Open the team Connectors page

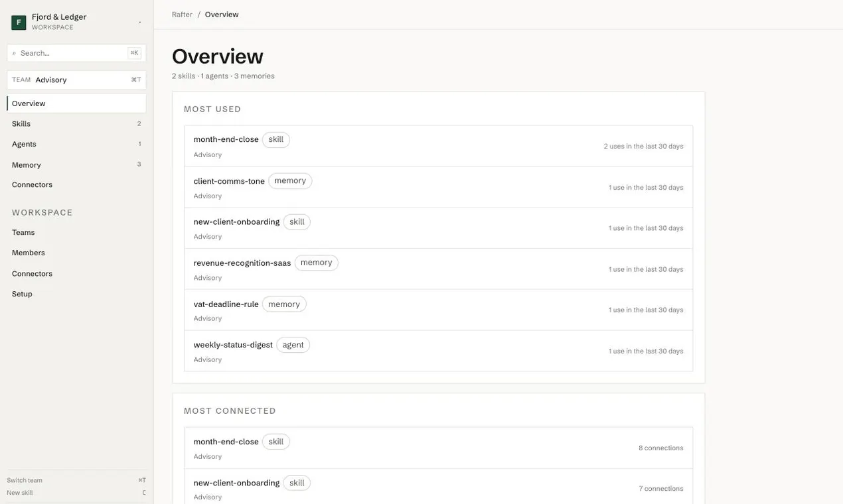(x=76, y=184)
